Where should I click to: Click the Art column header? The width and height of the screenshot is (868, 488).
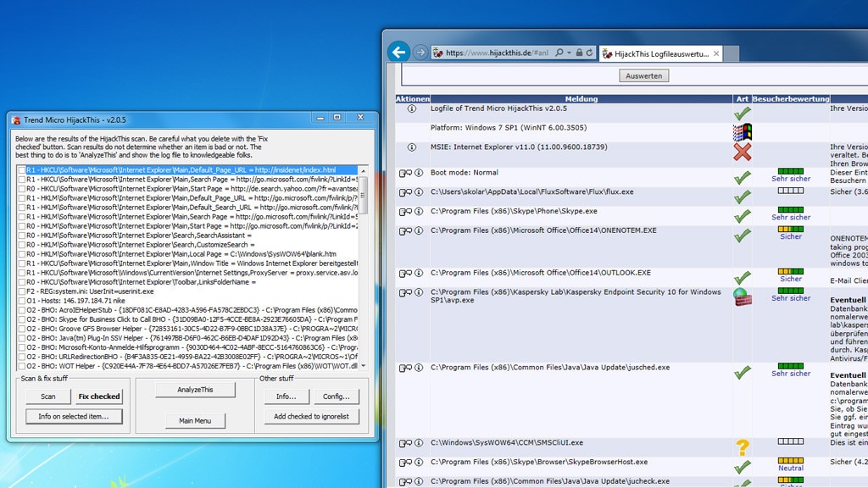pyautogui.click(x=743, y=99)
